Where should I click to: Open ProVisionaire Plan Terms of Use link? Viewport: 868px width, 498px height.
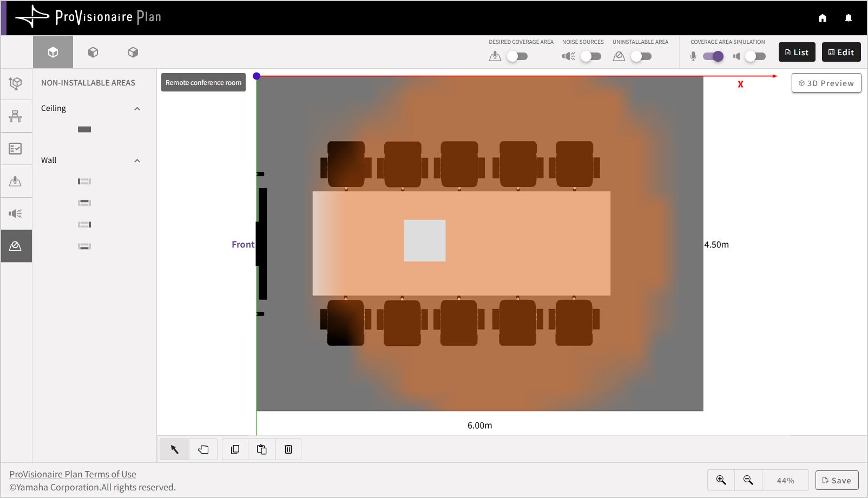pos(73,474)
